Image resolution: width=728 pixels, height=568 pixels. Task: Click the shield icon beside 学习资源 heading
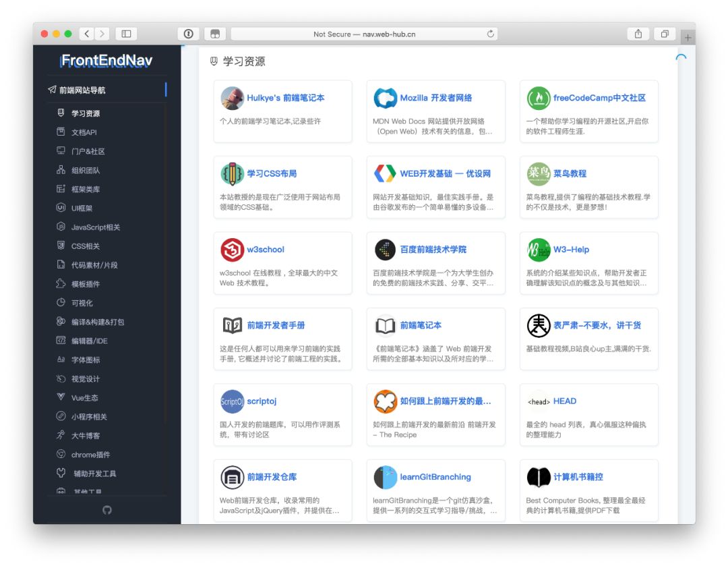click(x=212, y=61)
